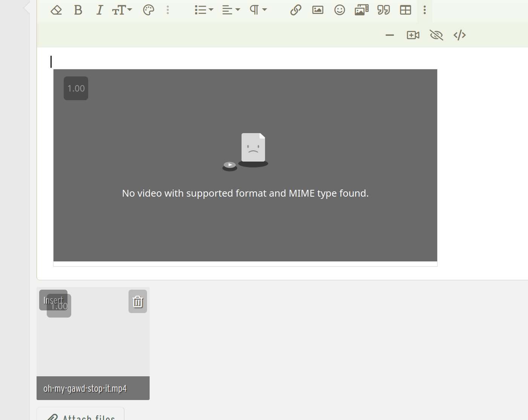Click the media gallery icon
528x420 pixels.
(x=361, y=10)
